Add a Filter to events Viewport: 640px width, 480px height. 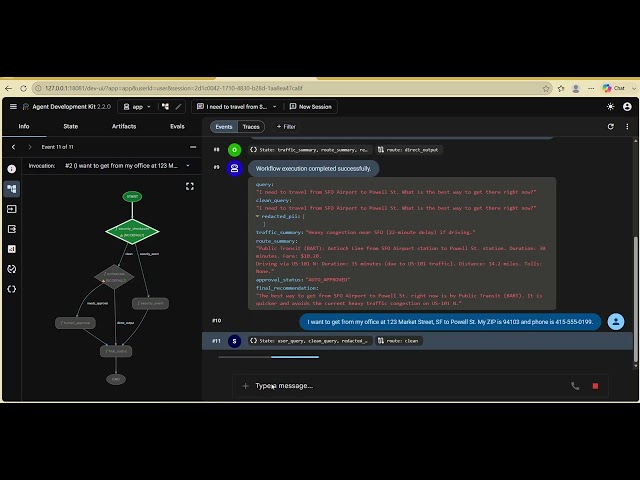[286, 127]
